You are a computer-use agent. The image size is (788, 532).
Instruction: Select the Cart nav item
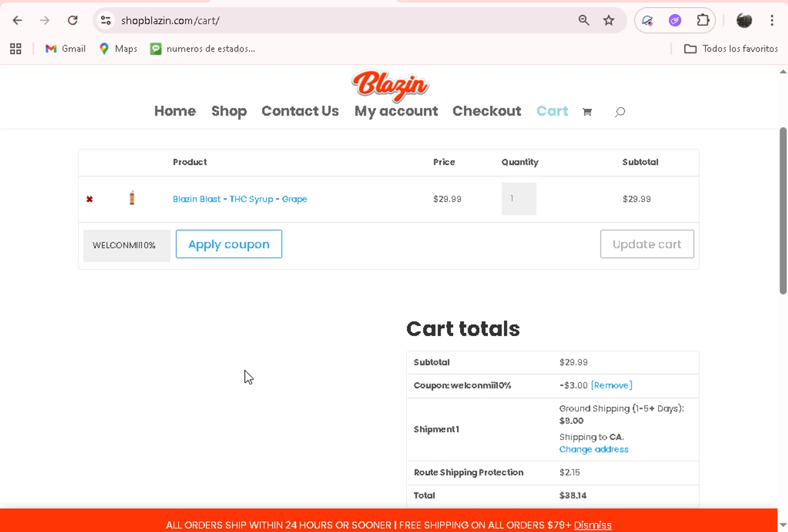tap(552, 111)
